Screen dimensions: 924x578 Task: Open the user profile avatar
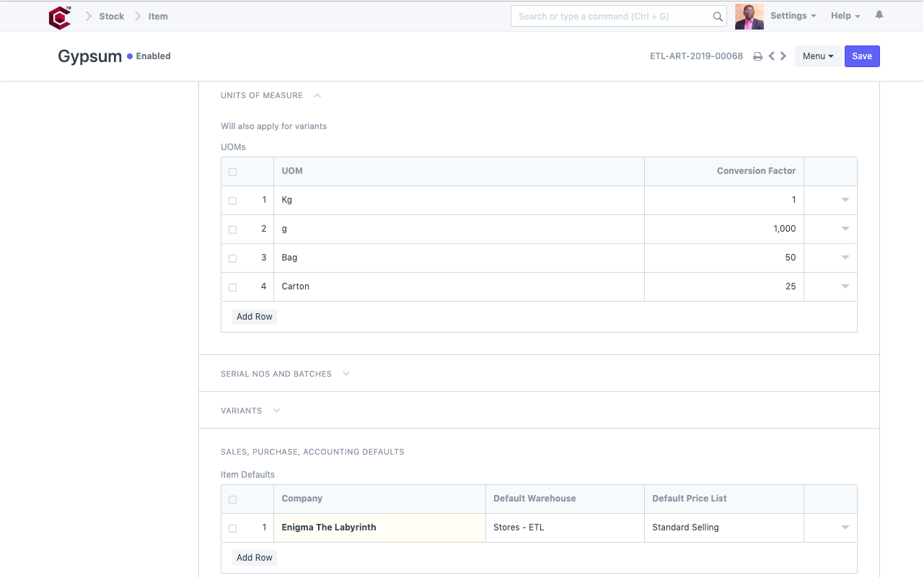point(749,15)
